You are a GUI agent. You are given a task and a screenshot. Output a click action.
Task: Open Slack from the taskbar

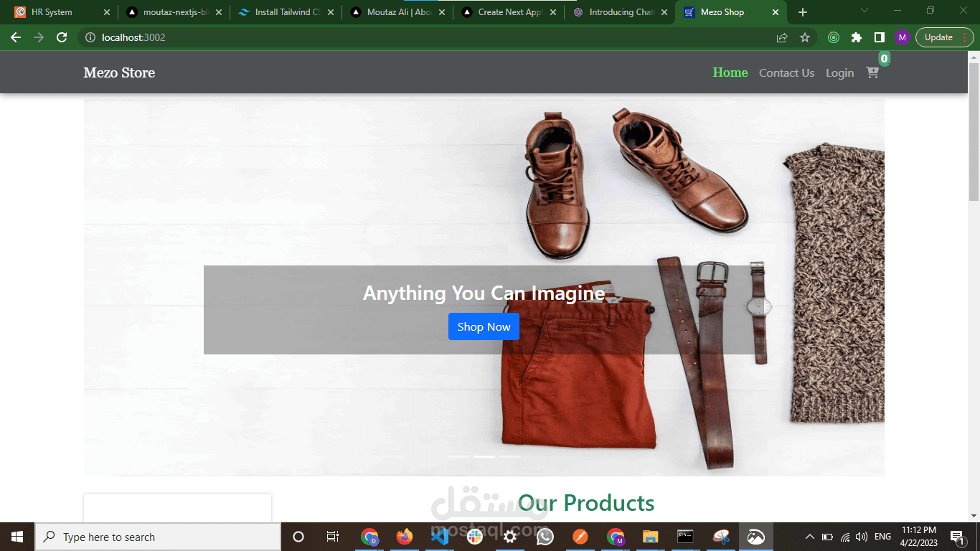(475, 537)
